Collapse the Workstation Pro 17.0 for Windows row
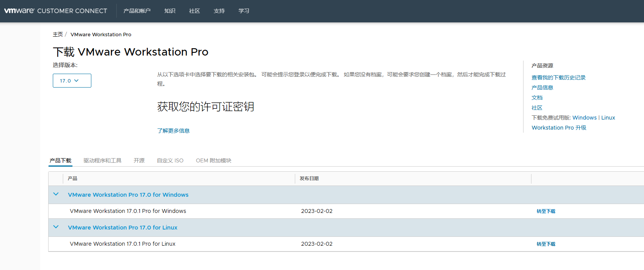 [56, 194]
